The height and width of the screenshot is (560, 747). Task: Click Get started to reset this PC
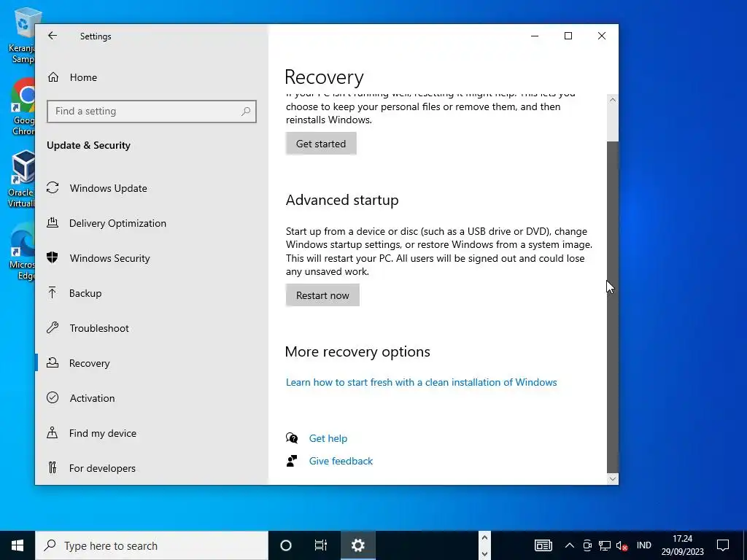[x=321, y=144]
